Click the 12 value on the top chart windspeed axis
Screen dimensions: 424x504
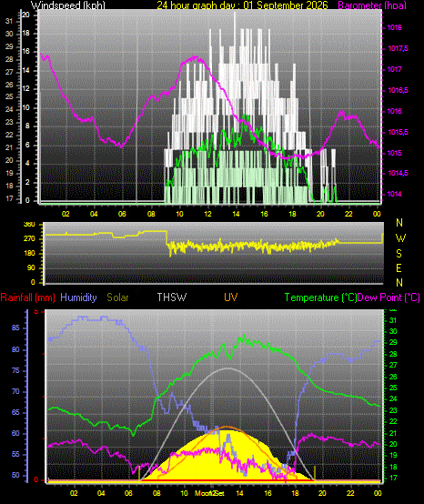pos(25,89)
